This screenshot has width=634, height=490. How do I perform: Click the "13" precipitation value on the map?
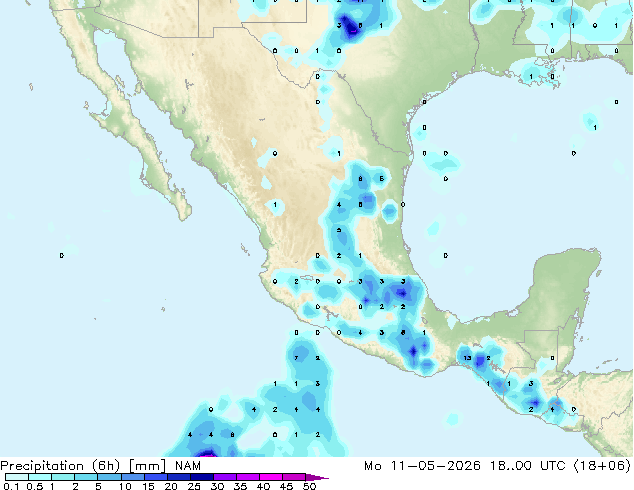pyautogui.click(x=467, y=358)
